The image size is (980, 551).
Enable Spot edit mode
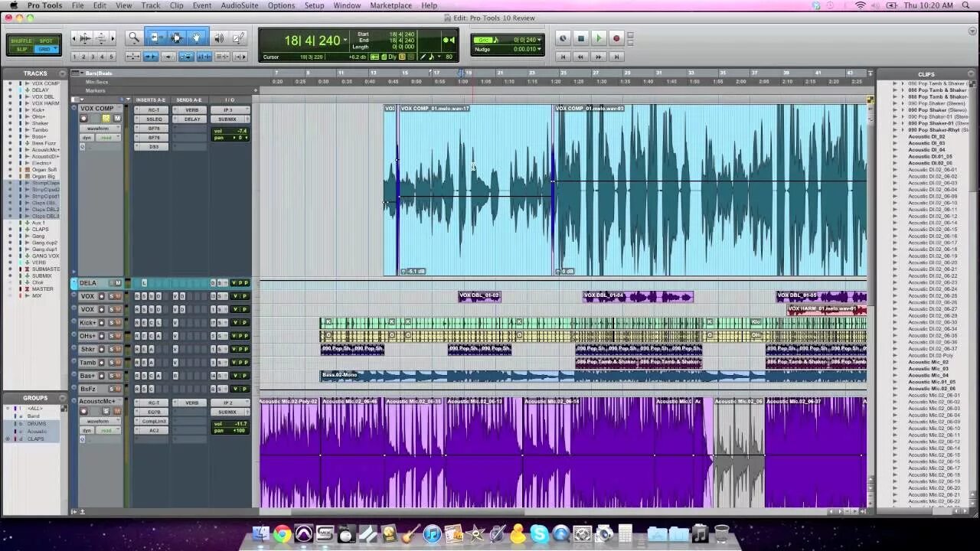(46, 41)
